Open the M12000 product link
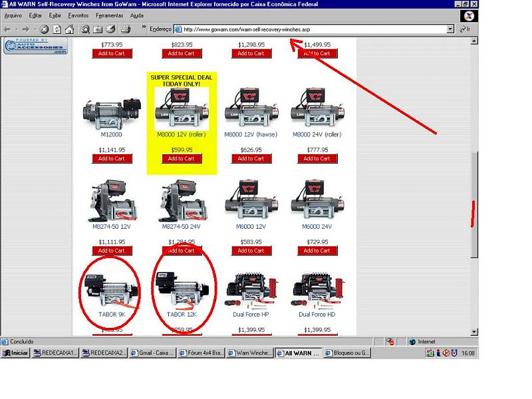Viewport: 532px width, 399px height. click(x=111, y=135)
